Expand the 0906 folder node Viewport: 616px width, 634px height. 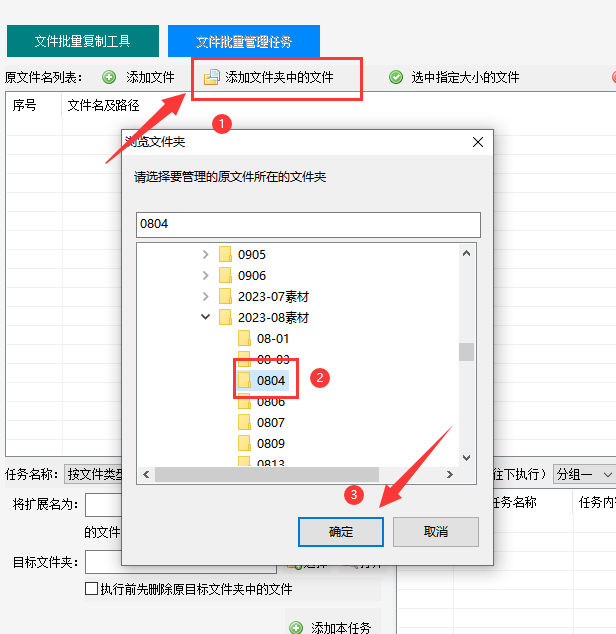point(205,275)
